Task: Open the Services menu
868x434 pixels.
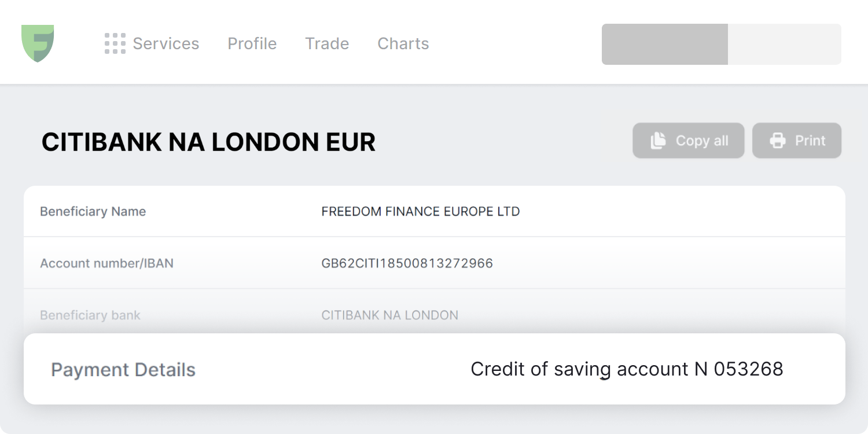Action: pos(165,43)
